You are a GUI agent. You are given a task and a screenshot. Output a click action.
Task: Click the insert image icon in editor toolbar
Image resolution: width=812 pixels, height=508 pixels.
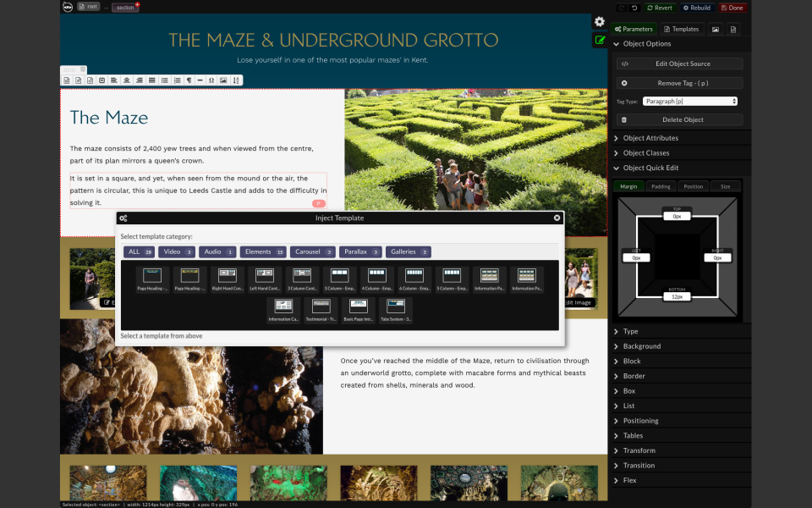click(223, 80)
